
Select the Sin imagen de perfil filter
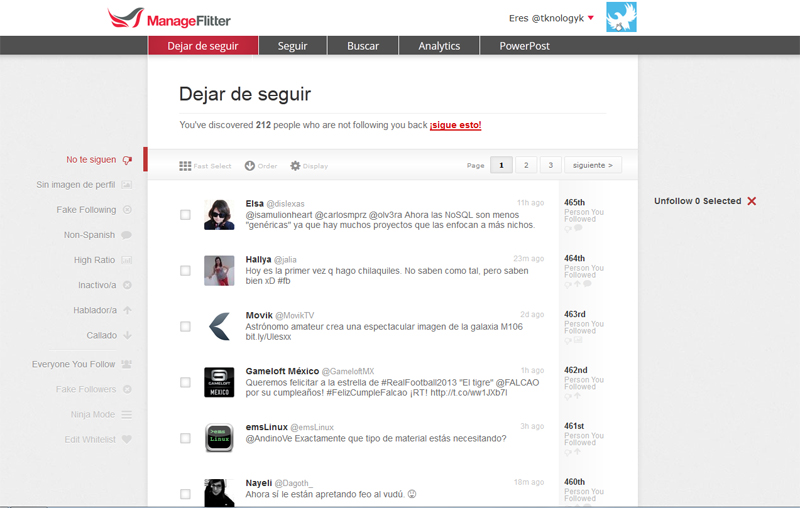click(76, 185)
